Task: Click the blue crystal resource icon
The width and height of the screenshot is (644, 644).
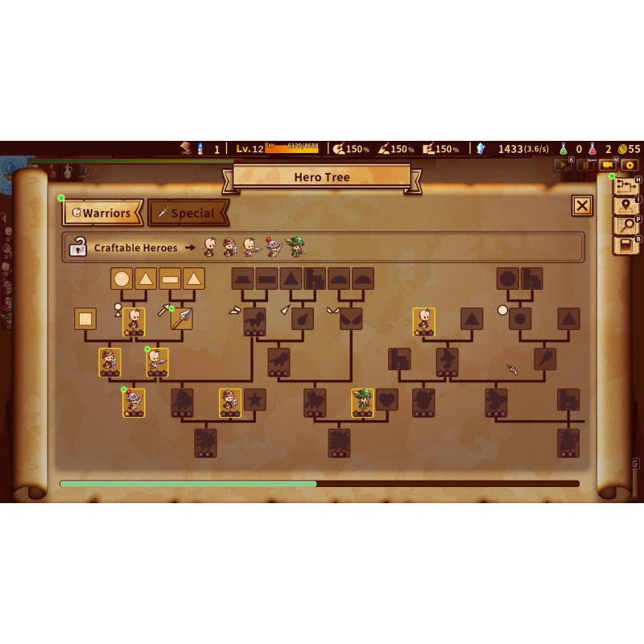Action: pyautogui.click(x=481, y=149)
